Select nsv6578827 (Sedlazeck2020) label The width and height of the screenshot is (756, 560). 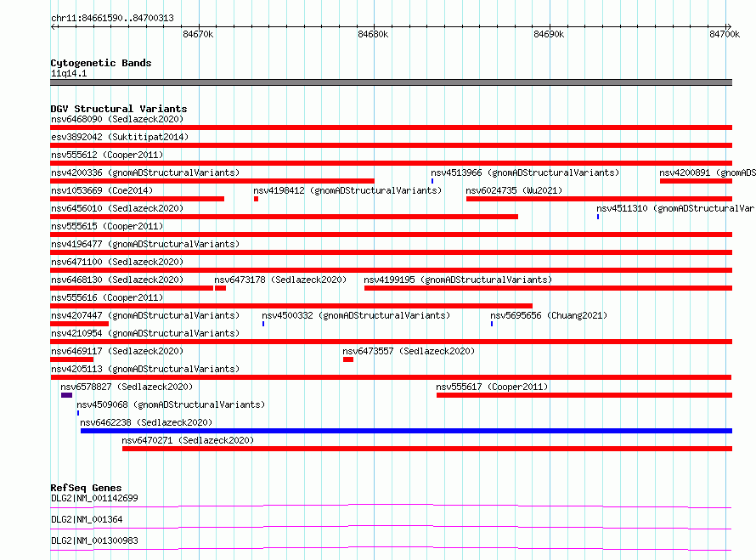click(x=127, y=387)
